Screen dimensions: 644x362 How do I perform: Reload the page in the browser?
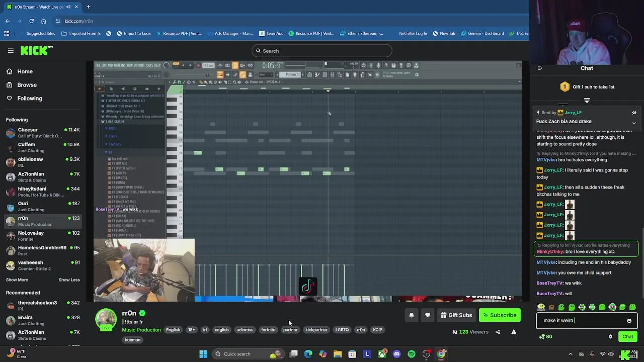31,21
